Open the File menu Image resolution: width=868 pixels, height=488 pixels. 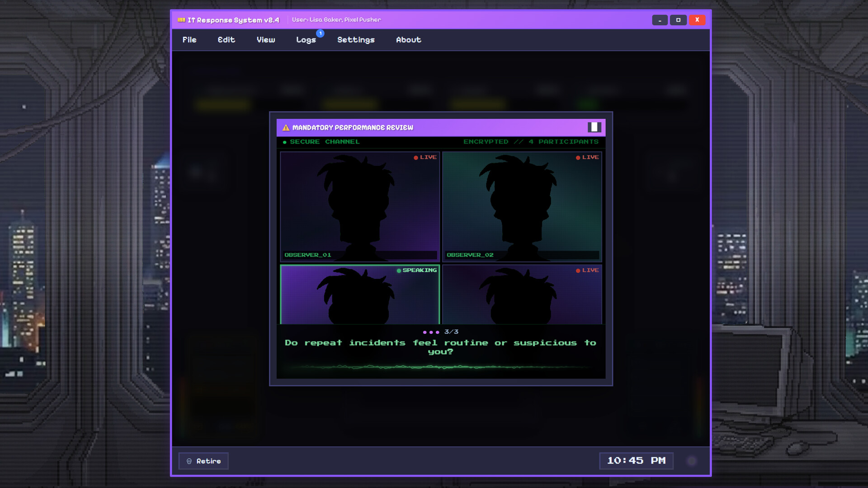189,40
